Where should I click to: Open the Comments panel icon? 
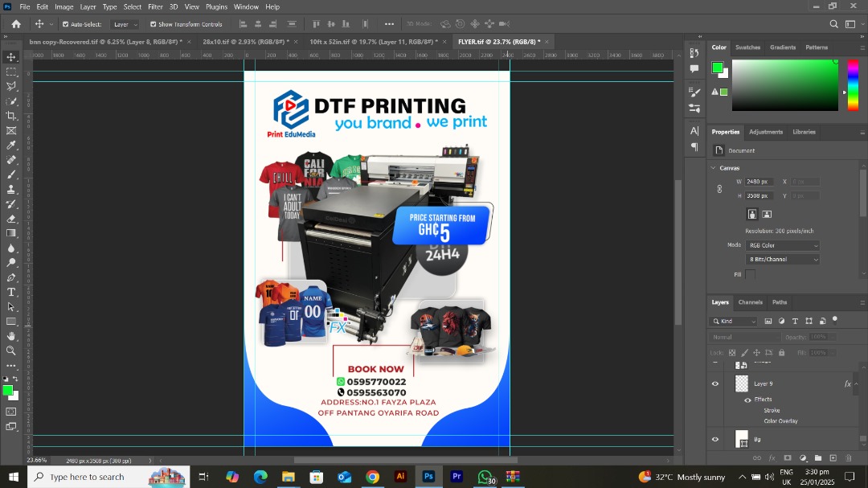click(x=694, y=69)
